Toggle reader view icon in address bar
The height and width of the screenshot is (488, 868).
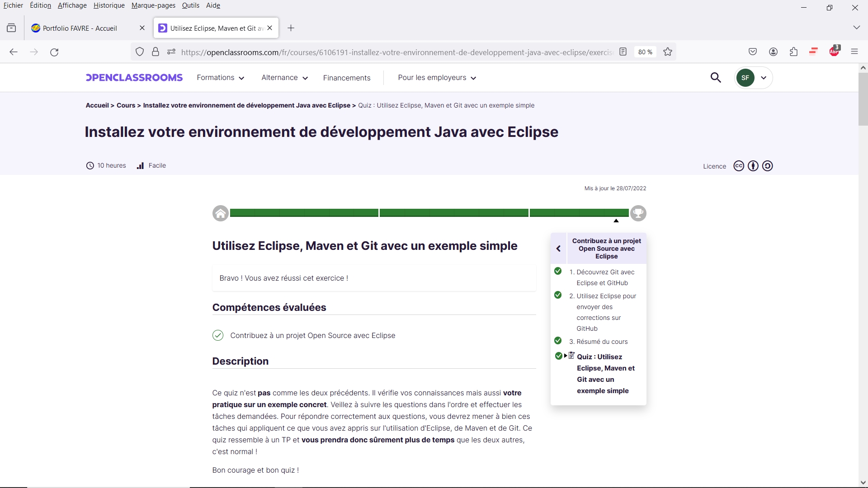(623, 52)
